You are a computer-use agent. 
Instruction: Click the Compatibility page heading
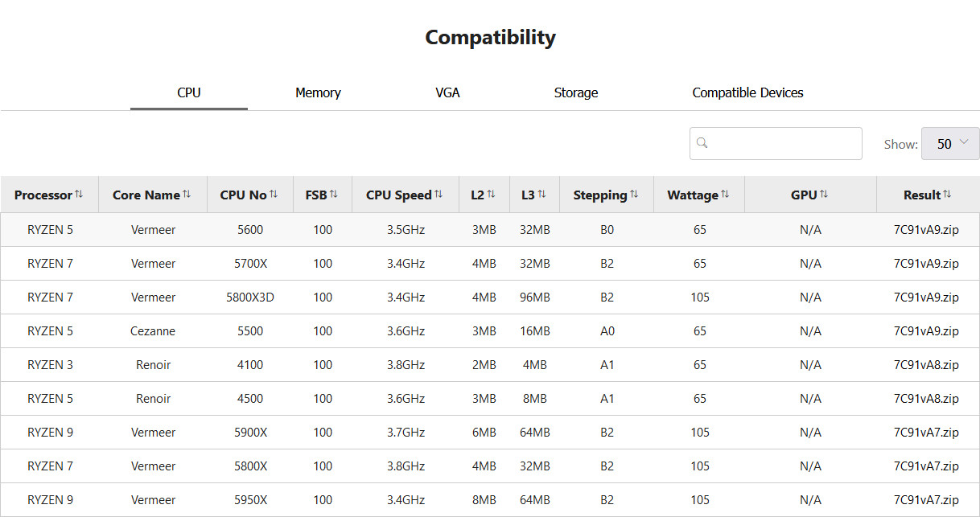[490, 38]
